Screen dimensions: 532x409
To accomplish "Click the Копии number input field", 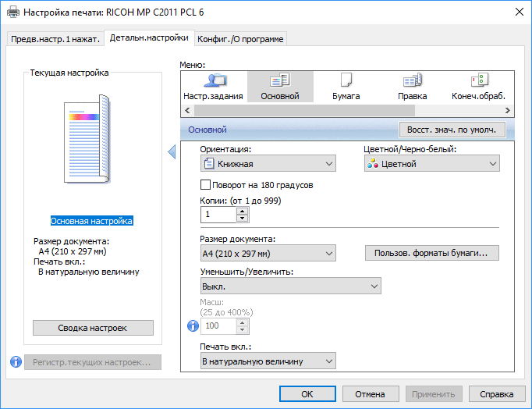I will pos(218,215).
